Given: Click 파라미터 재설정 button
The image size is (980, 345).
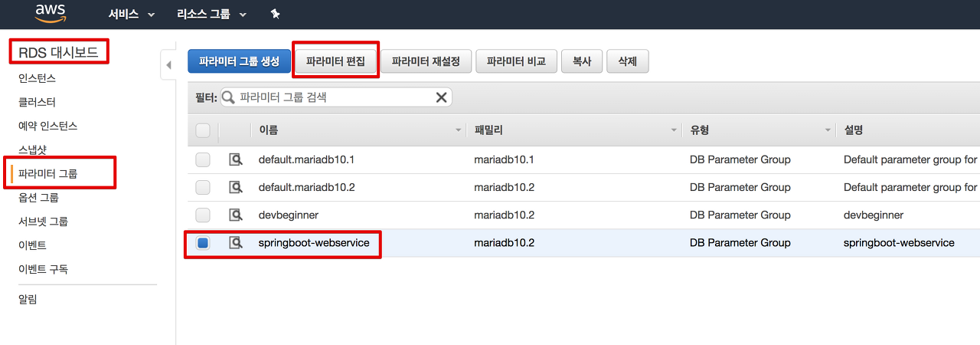Looking at the screenshot, I should 426,61.
